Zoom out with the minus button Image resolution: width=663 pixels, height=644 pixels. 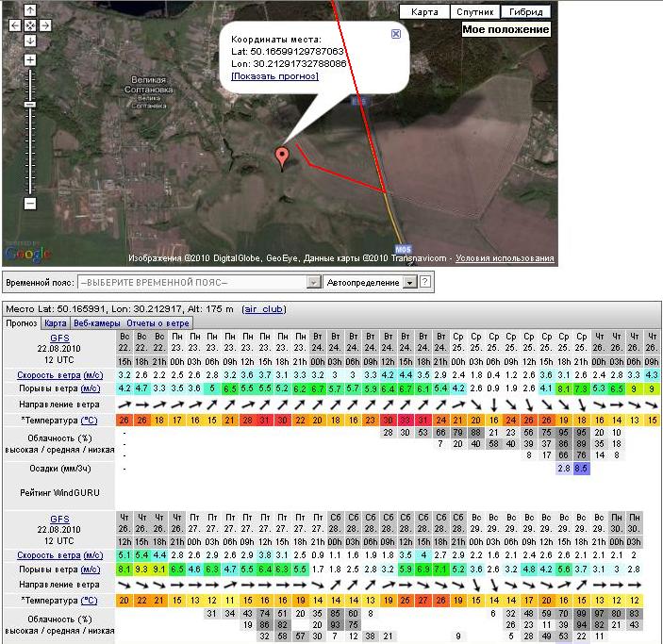[x=30, y=203]
